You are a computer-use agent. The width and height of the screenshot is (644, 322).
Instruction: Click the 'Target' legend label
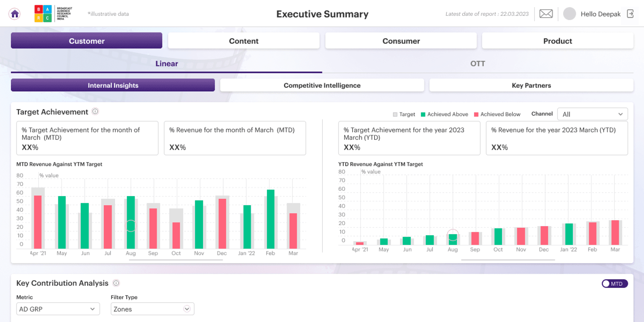click(407, 114)
